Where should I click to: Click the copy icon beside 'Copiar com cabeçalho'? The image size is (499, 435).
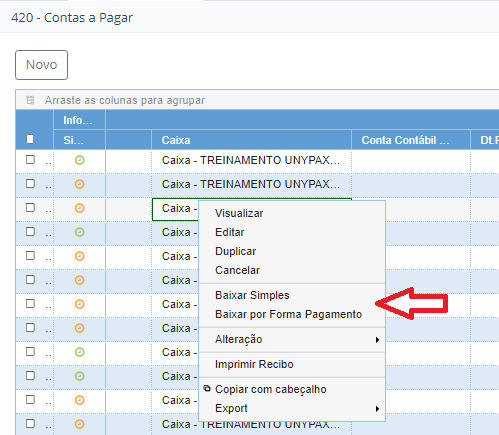207,388
